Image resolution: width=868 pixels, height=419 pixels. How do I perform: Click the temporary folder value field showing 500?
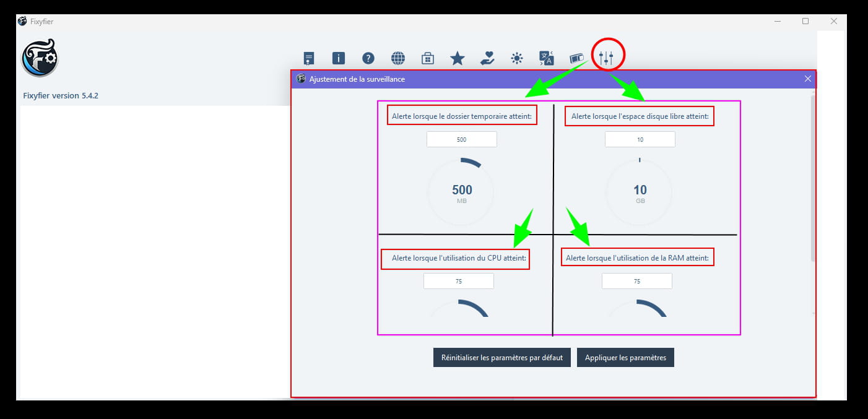click(x=462, y=139)
